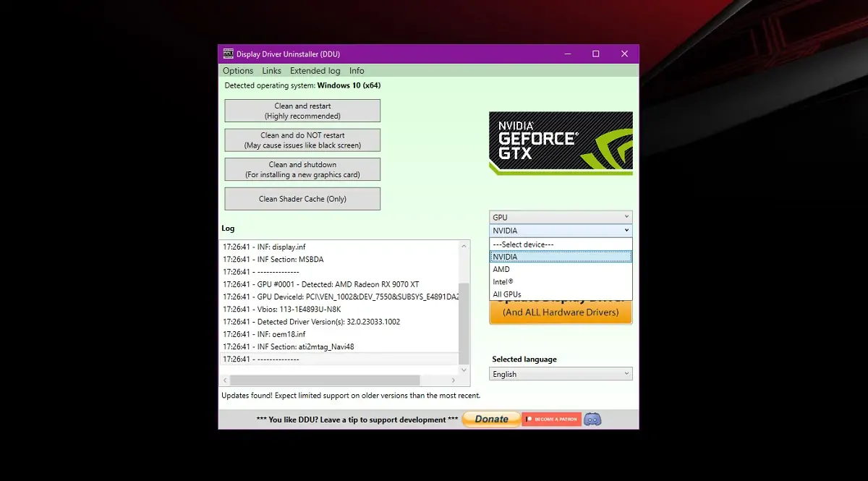Image resolution: width=868 pixels, height=481 pixels.
Task: Click the Donate button
Action: [491, 419]
